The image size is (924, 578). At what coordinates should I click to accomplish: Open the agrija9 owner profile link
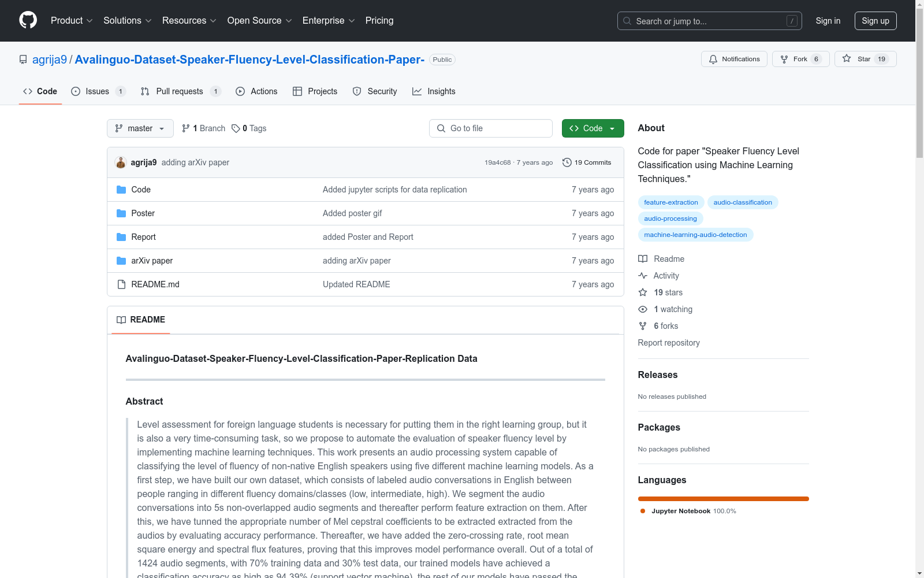(x=50, y=60)
